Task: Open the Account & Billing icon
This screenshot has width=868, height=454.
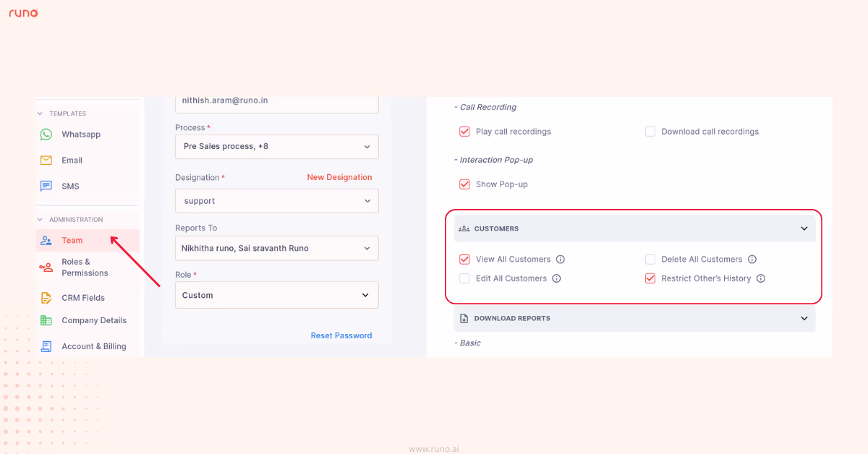Action: (46, 346)
